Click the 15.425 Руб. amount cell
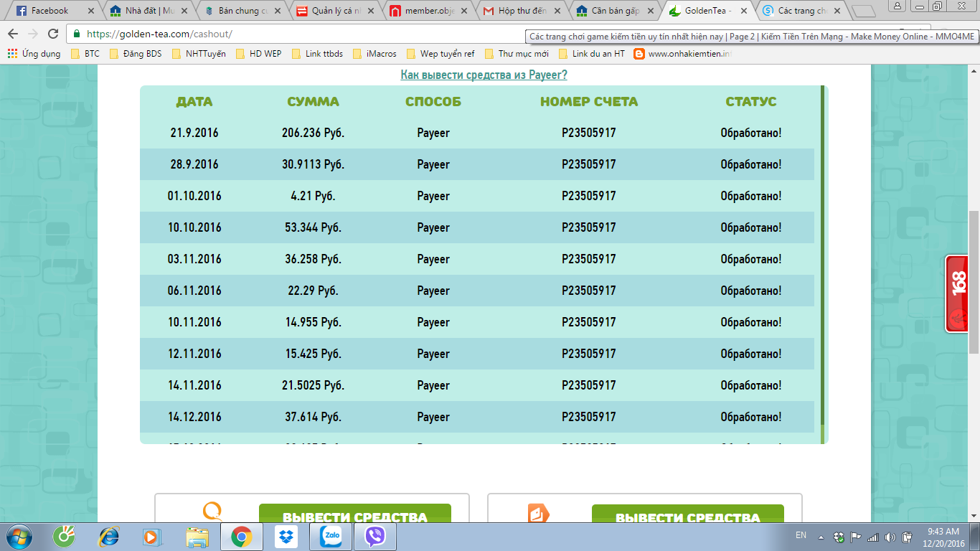The image size is (980, 551). pyautogui.click(x=313, y=354)
